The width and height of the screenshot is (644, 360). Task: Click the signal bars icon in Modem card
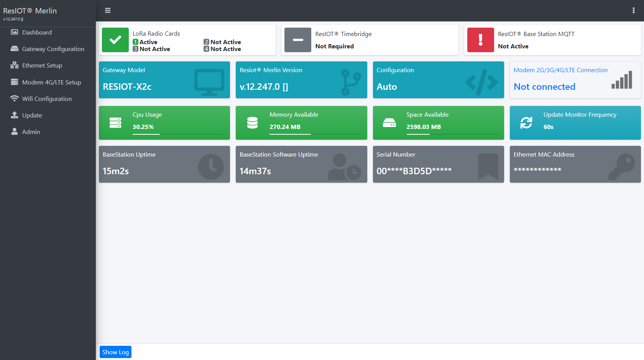pos(622,80)
